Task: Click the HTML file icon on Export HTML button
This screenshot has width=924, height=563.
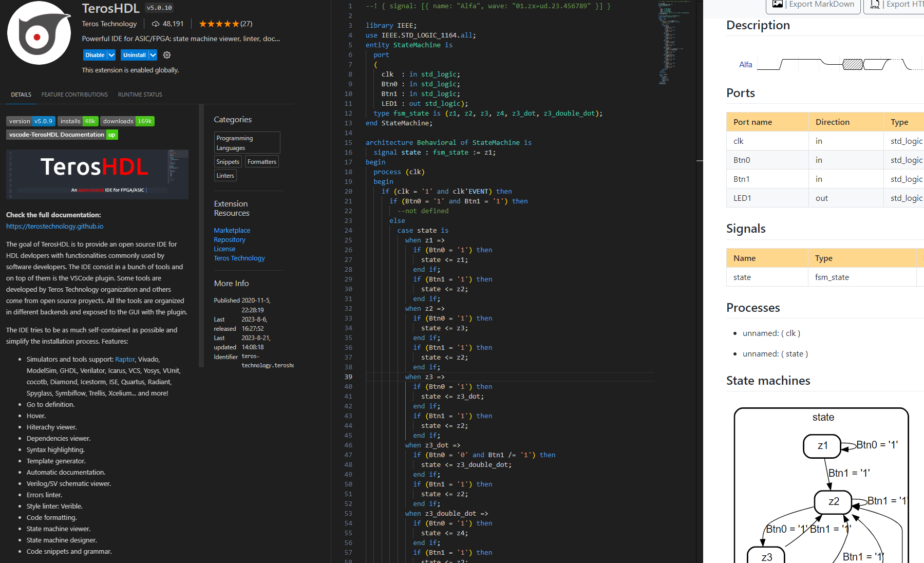Action: 875,5
